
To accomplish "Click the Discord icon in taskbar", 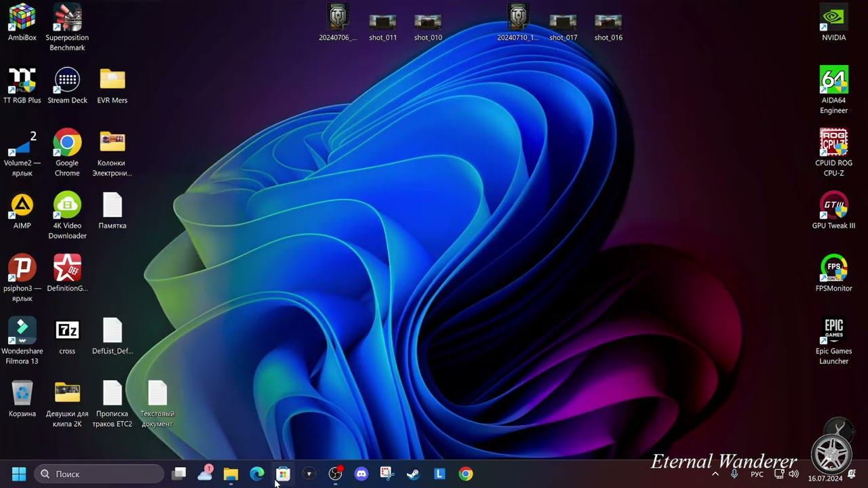I will pos(361,474).
